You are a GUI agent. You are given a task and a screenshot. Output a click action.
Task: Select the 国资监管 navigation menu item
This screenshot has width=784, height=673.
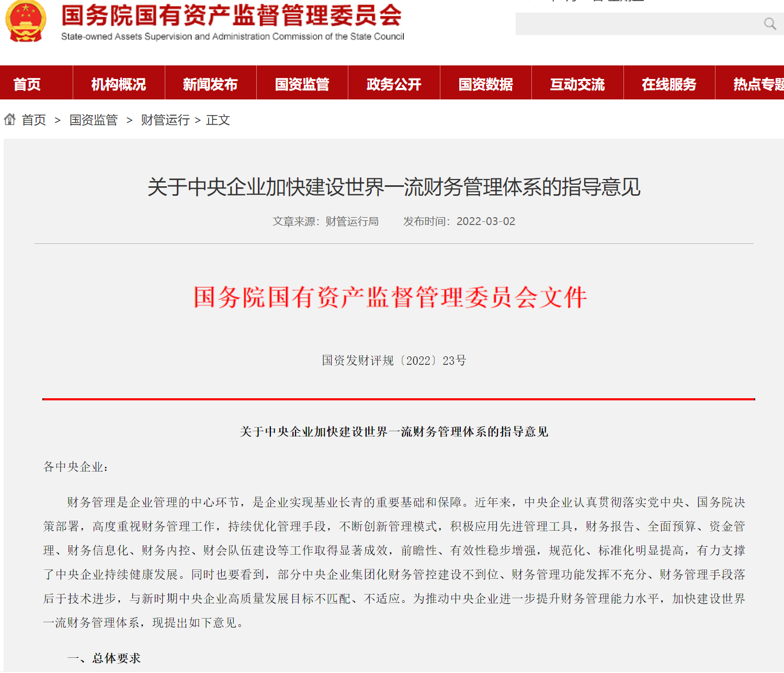pos(302,83)
